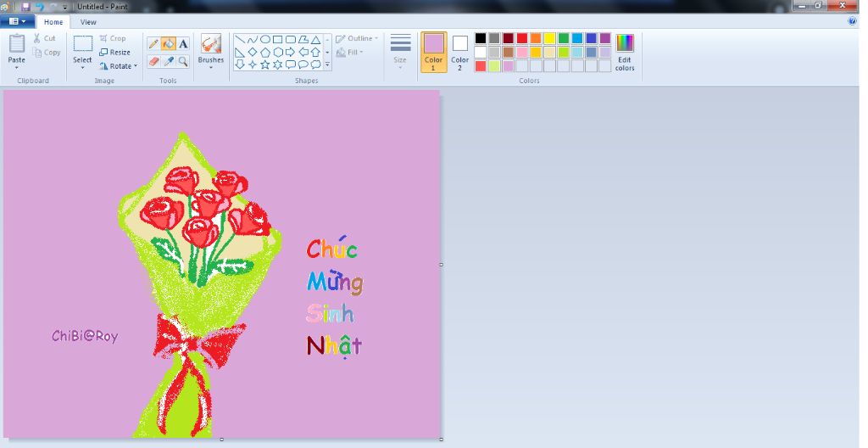Image resolution: width=868 pixels, height=448 pixels.
Task: Click the Cut button
Action: [x=44, y=38]
